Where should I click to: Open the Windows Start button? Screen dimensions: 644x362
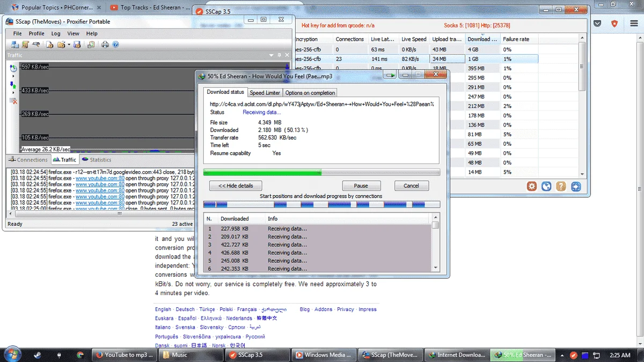point(12,354)
